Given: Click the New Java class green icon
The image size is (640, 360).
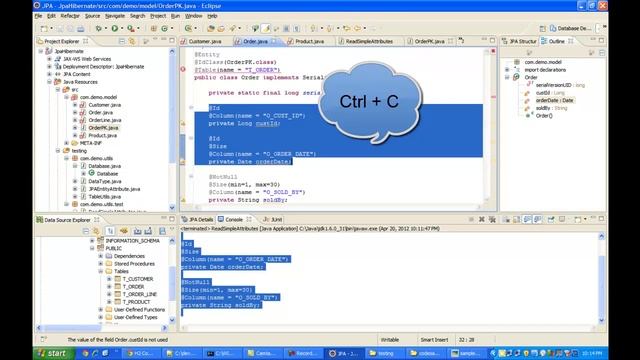Looking at the screenshot, I should (x=164, y=29).
